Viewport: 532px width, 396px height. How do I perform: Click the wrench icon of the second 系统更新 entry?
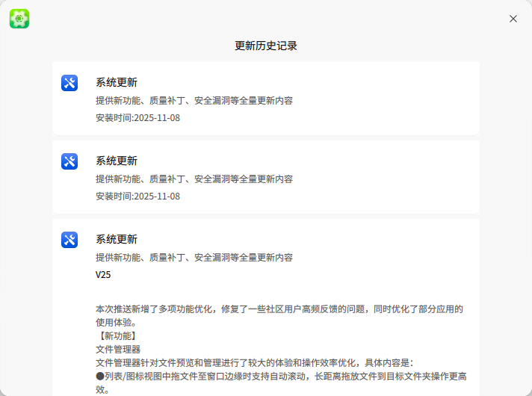point(69,161)
